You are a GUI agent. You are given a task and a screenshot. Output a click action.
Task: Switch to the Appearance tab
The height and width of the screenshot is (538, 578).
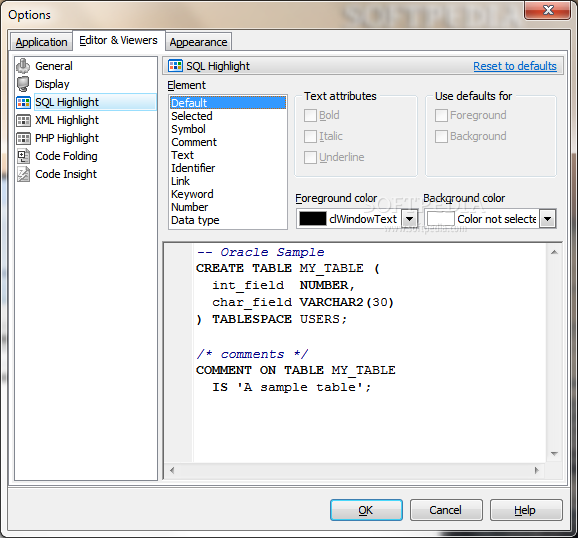click(198, 42)
